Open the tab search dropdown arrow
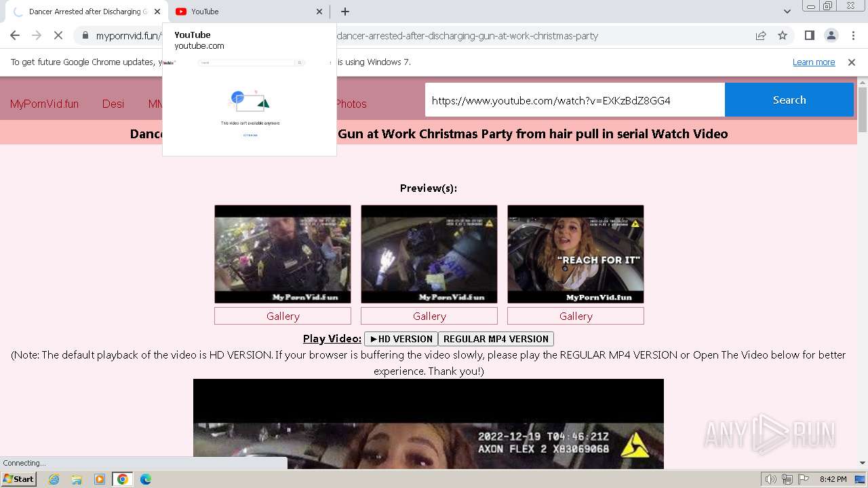This screenshot has width=868, height=488. pos(787,12)
